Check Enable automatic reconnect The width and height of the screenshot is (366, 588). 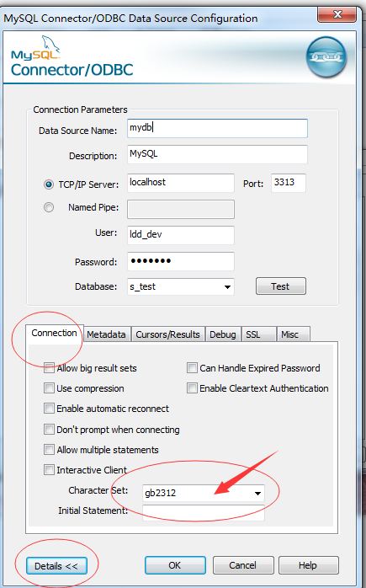(49, 409)
